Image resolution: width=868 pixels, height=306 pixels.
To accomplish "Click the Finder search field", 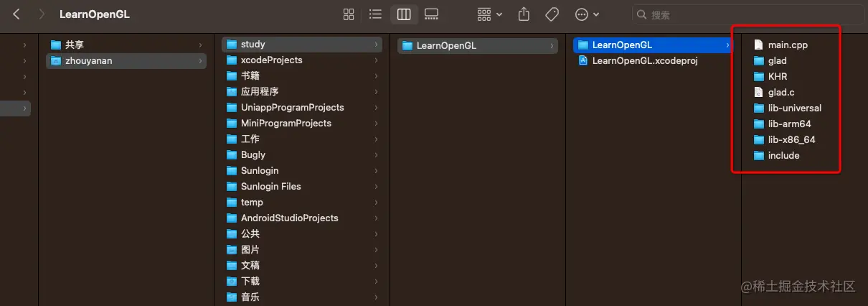I will click(746, 14).
